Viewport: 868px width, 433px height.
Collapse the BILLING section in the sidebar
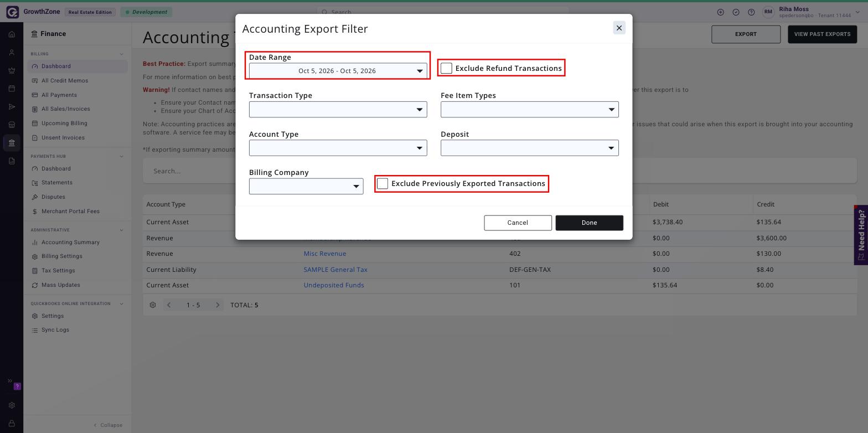click(121, 54)
